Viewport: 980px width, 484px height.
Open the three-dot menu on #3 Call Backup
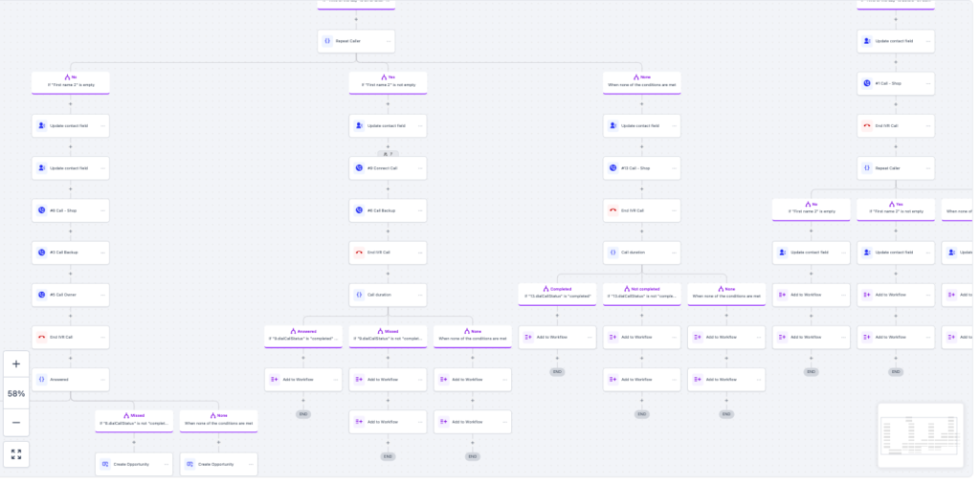102,253
